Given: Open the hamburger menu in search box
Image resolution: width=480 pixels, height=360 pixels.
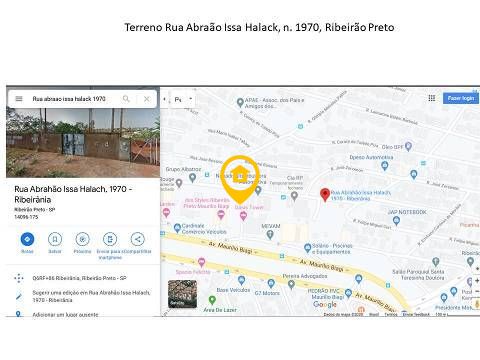Looking at the screenshot, I should (x=19, y=99).
